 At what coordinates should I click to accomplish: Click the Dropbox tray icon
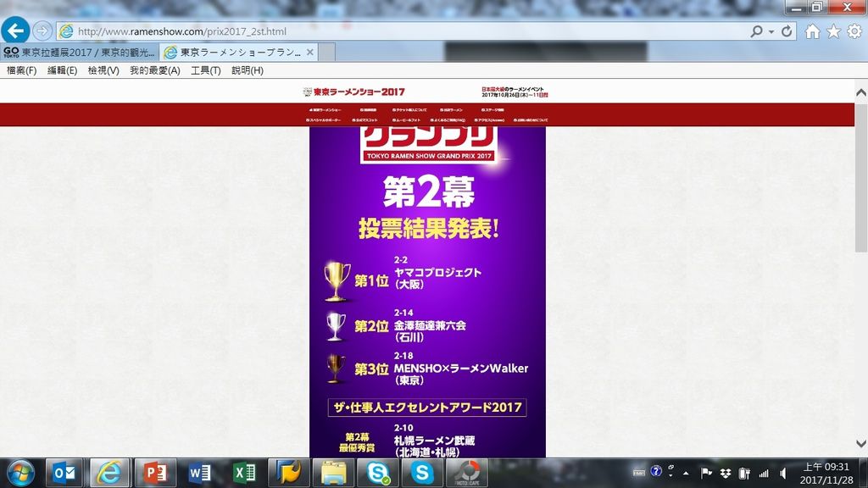pos(726,473)
